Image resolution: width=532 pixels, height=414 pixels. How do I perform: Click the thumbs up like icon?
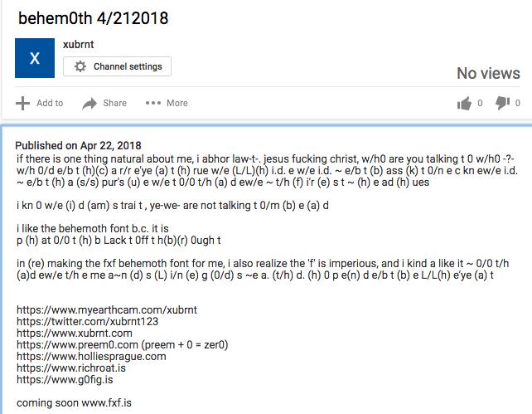[464, 103]
